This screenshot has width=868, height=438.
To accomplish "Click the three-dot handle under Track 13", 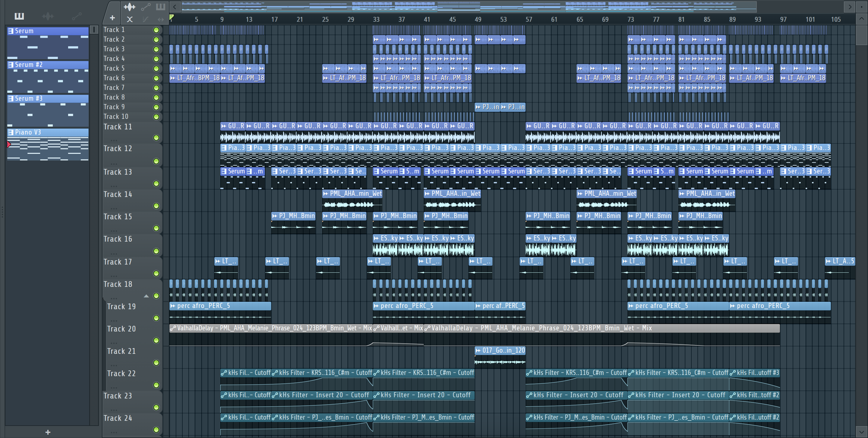I will [114, 186].
